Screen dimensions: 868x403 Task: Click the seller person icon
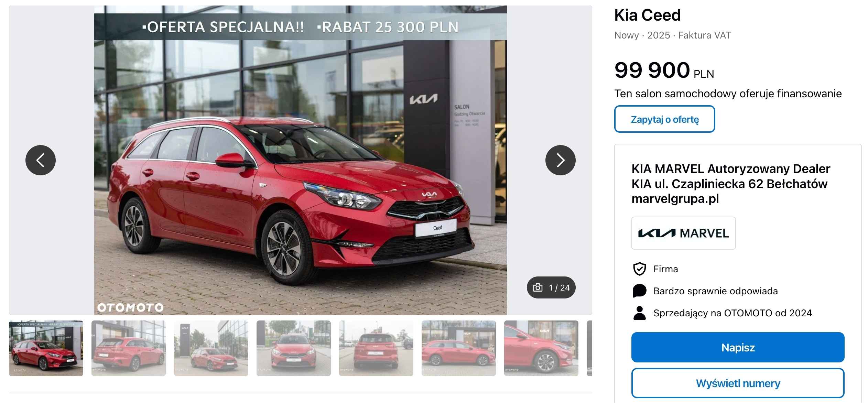[639, 313]
